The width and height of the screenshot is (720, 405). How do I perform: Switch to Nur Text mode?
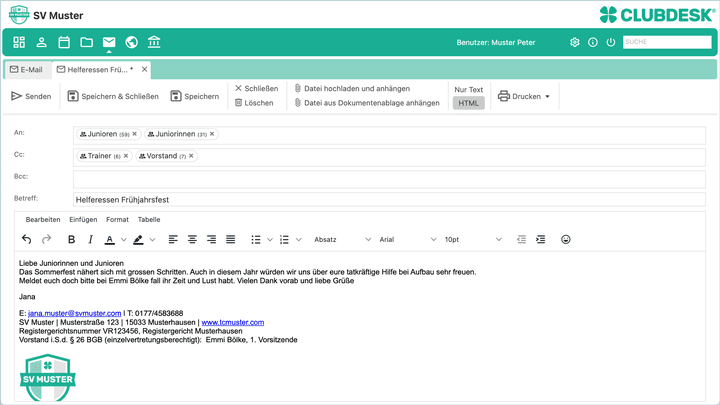(x=468, y=90)
